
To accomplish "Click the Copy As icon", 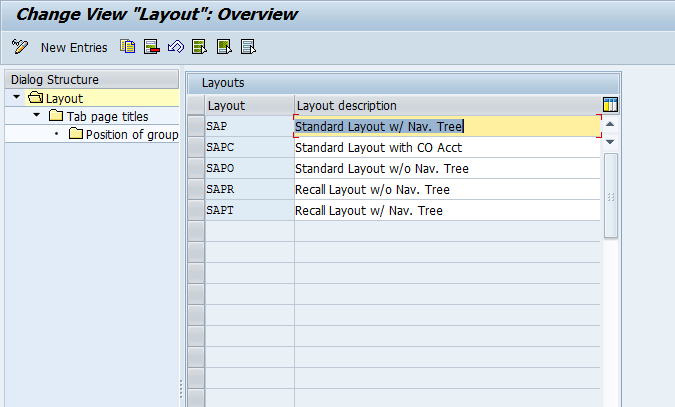I will click(127, 47).
